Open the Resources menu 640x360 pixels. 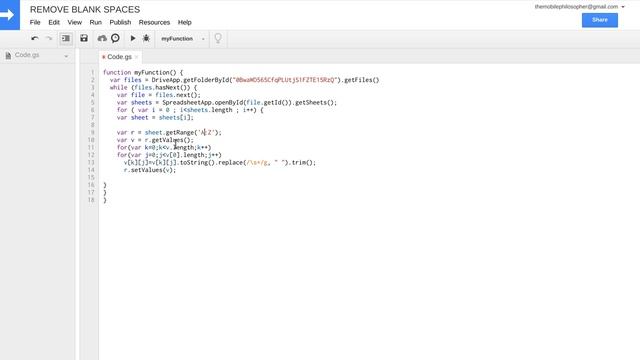[154, 22]
